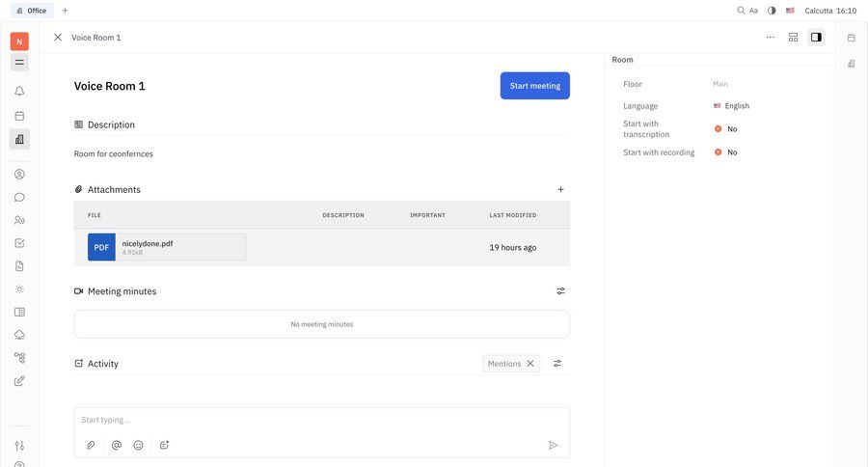Toggle the right side panel icon
This screenshot has height=467, width=868.
tap(816, 37)
